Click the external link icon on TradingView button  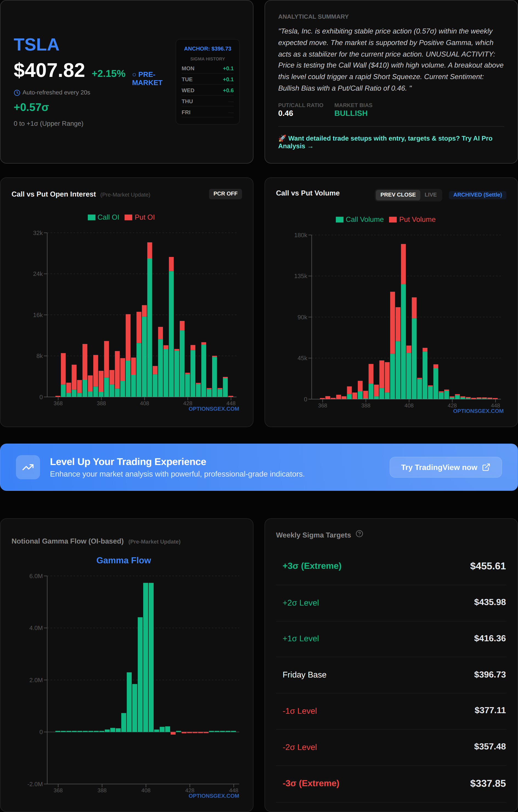click(x=486, y=467)
